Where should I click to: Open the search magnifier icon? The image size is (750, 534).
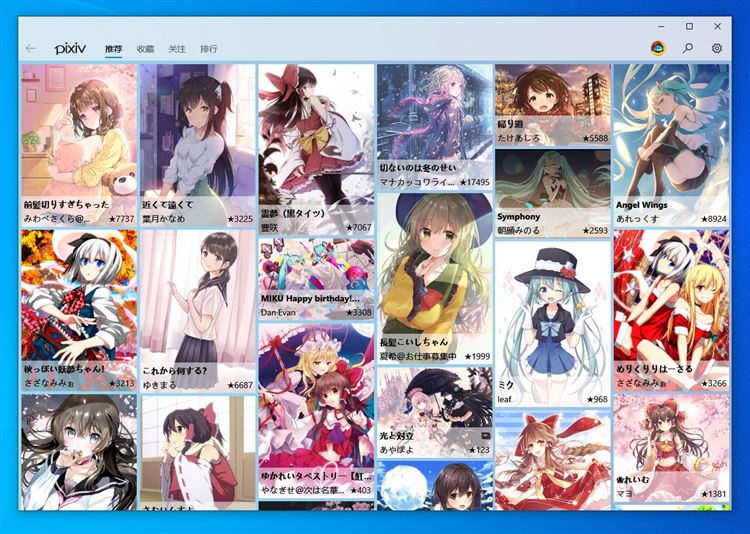[688, 48]
